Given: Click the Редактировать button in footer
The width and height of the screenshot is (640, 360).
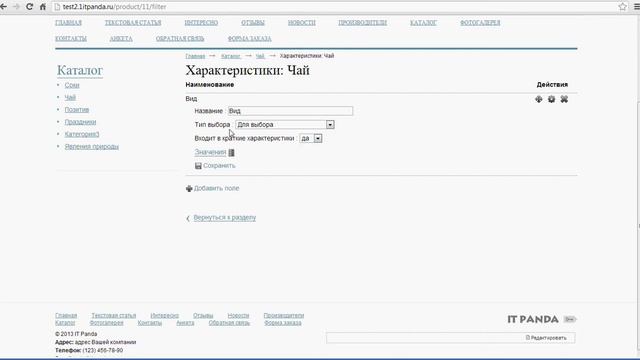Looking at the screenshot, I should (546, 338).
